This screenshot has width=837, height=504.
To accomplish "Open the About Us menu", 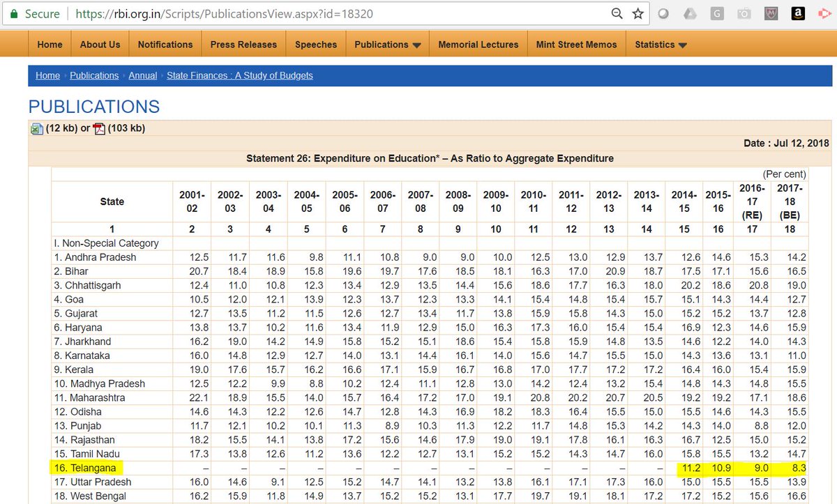I will (x=100, y=44).
